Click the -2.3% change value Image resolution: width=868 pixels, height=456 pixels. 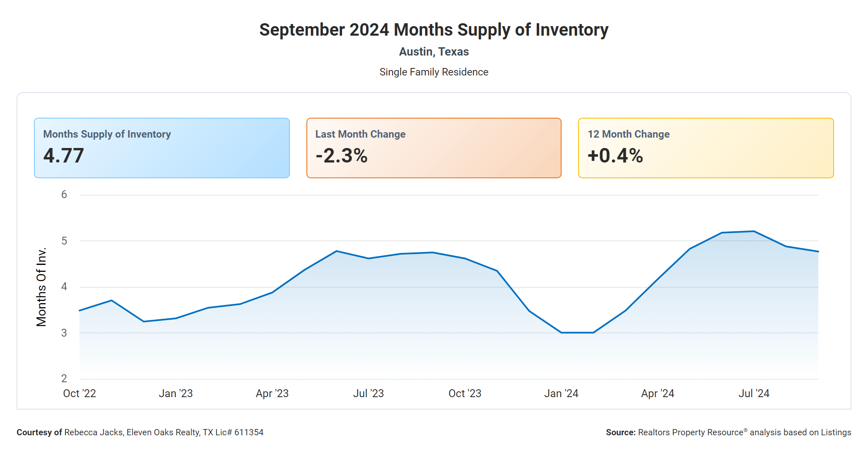coord(342,156)
